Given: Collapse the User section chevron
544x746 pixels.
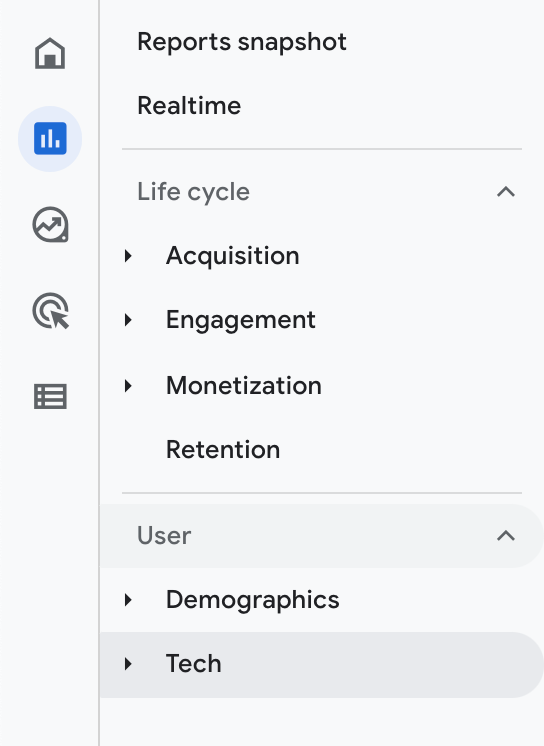Looking at the screenshot, I should pos(505,536).
